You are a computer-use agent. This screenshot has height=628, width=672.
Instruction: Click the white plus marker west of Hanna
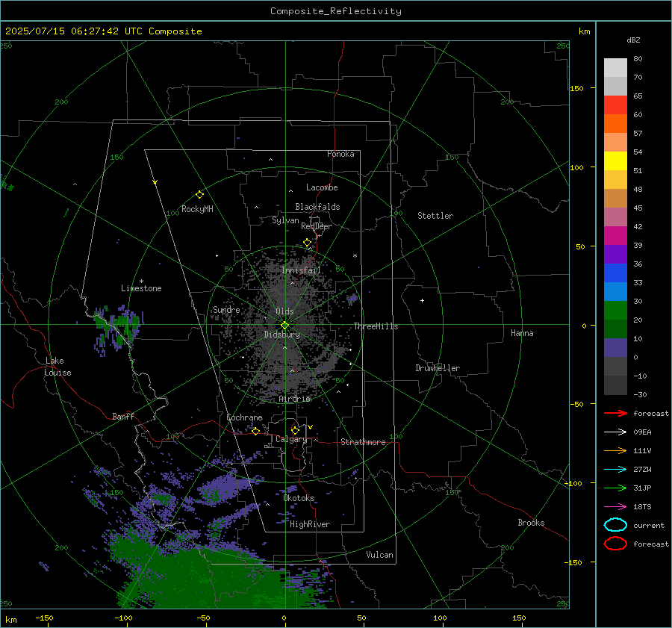pyautogui.click(x=422, y=300)
